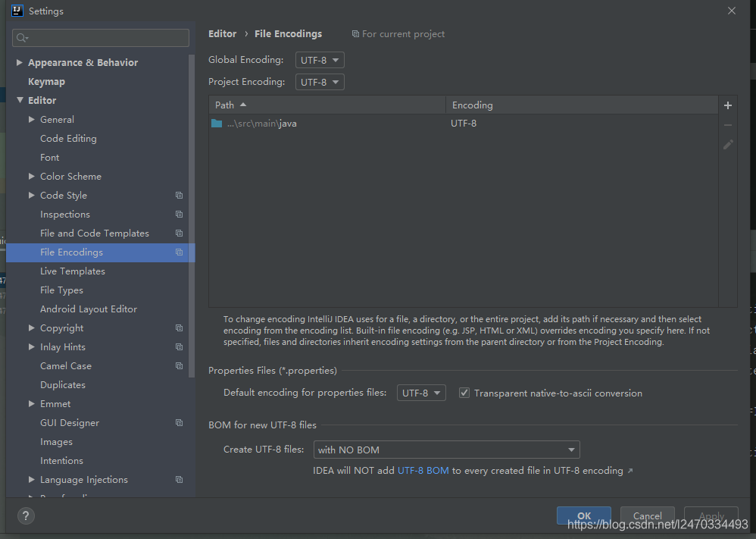The height and width of the screenshot is (539, 756).
Task: Sort table by Path column header
Action: click(327, 105)
